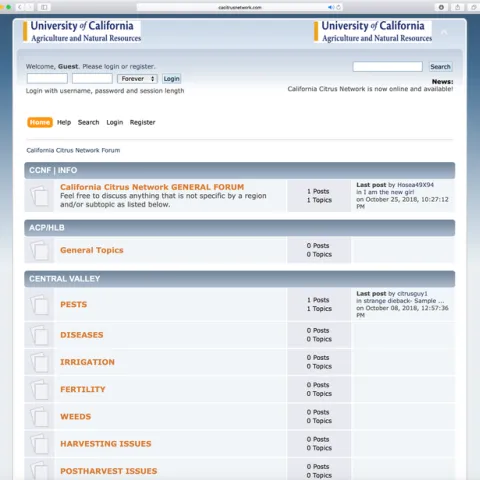Open the HARVESTING ISSUES board link
The image size is (480, 480).
coord(106,444)
